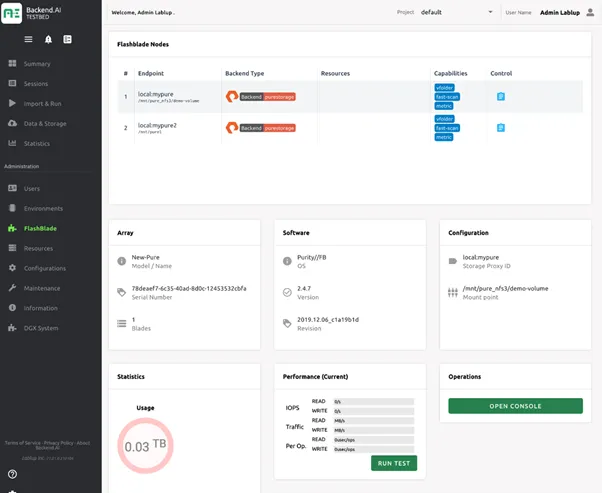Open DGX System menu item
The image size is (602, 493).
tap(41, 328)
